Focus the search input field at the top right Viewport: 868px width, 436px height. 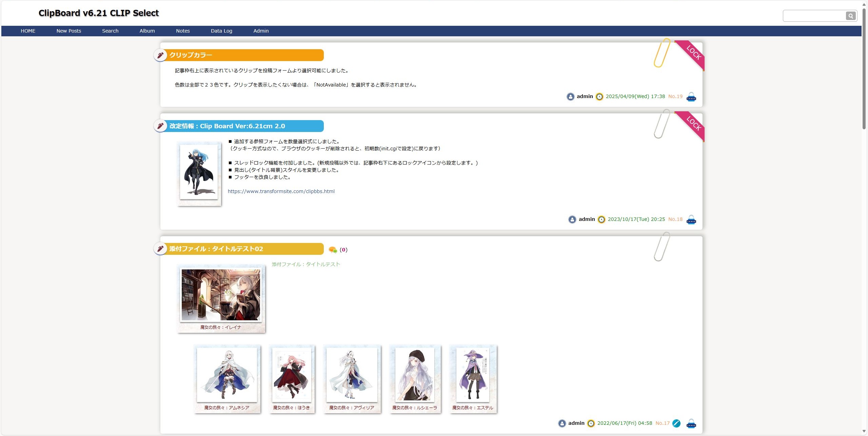pyautogui.click(x=814, y=16)
